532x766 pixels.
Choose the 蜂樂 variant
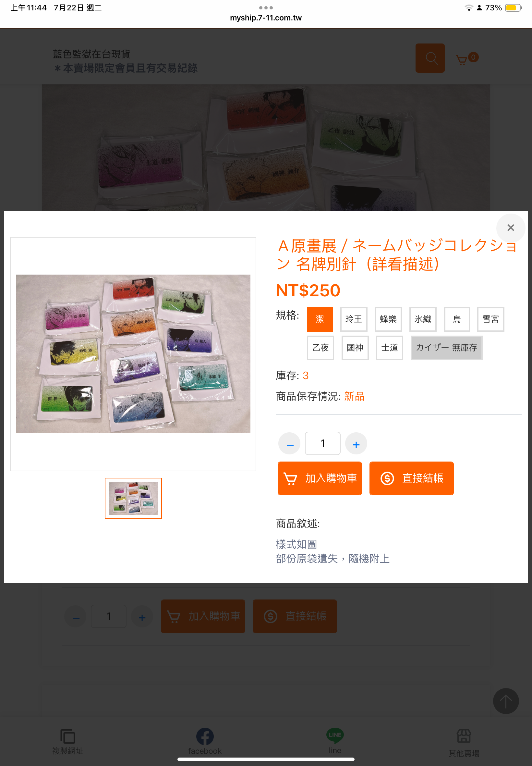(x=388, y=319)
